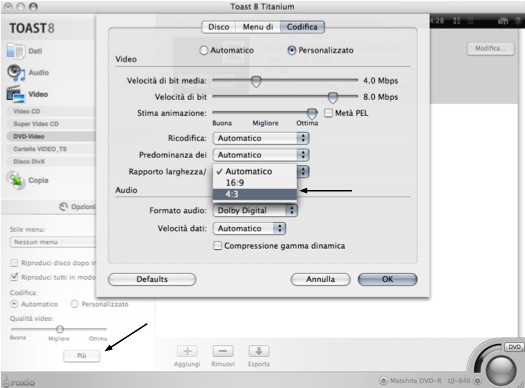Open the Copia category icon

click(16, 180)
